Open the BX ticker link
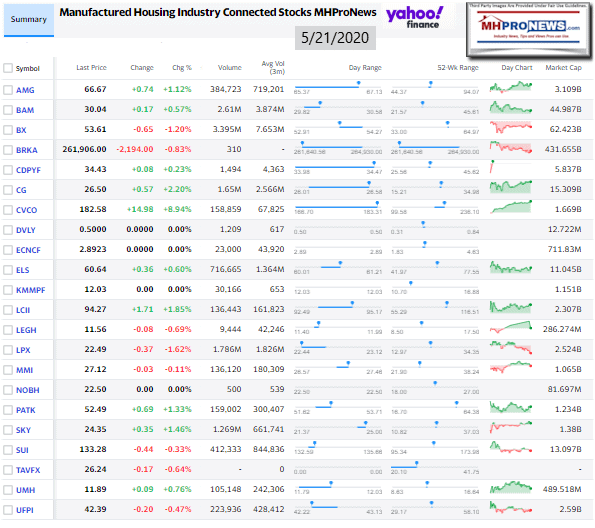Image resolution: width=595 pixels, height=528 pixels. click(x=21, y=130)
